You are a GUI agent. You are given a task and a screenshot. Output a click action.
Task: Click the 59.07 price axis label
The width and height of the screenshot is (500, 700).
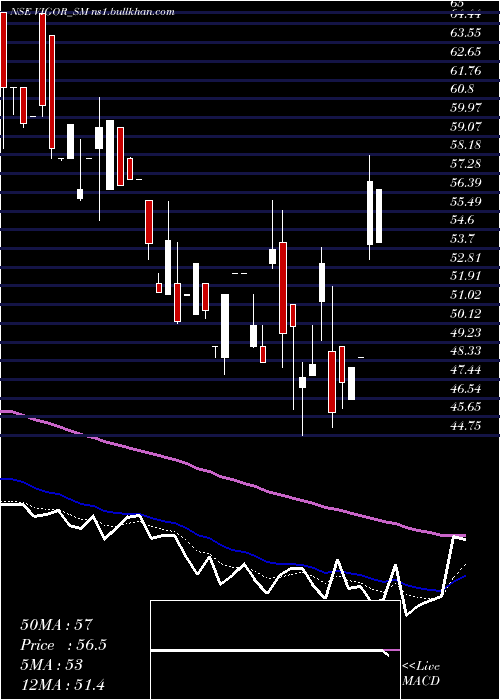(466, 126)
